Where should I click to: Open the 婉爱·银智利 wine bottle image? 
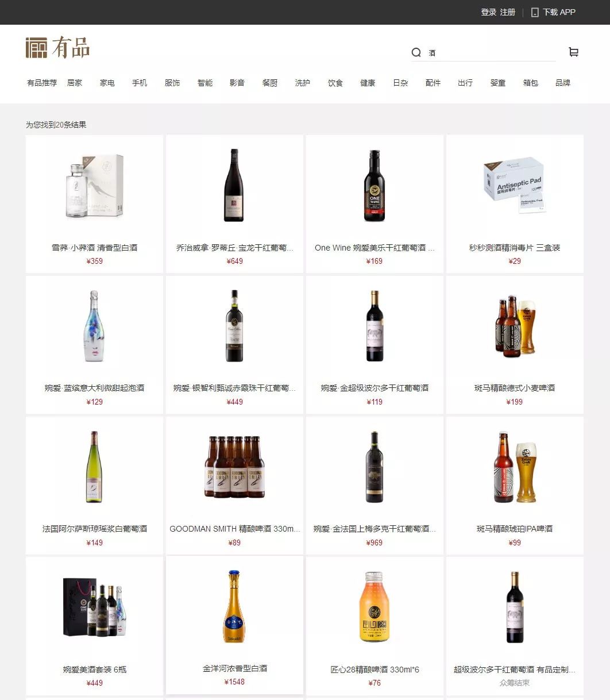point(234,326)
